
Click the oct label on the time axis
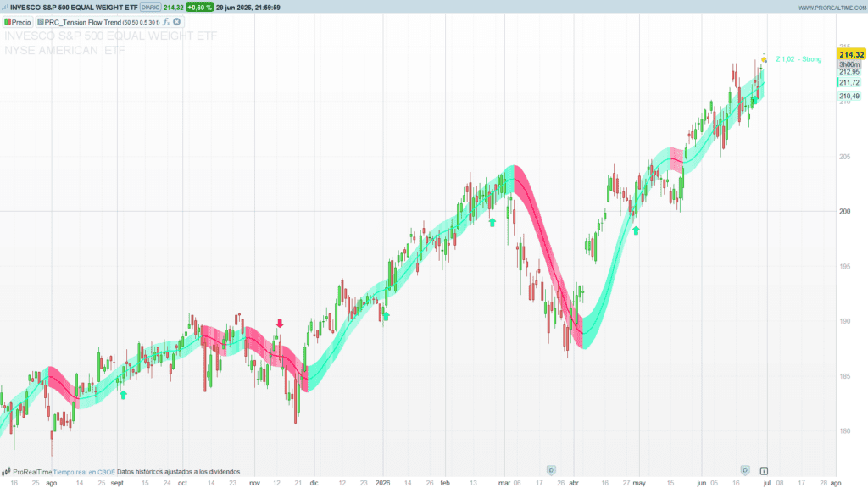(x=183, y=483)
